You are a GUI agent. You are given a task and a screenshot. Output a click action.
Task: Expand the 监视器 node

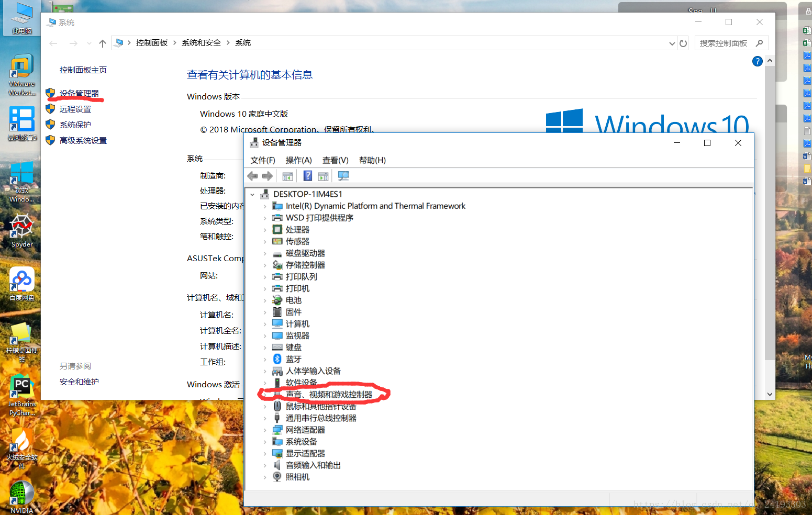[265, 335]
